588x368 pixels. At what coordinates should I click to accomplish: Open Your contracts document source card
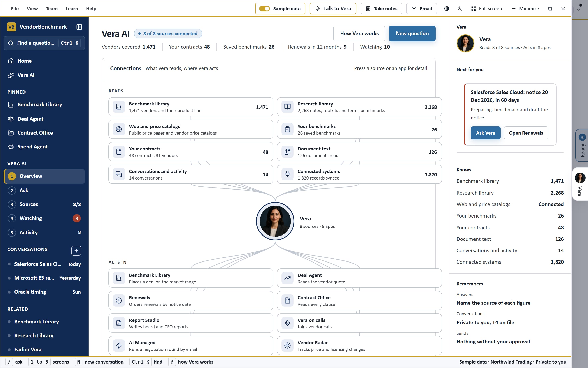click(x=191, y=152)
